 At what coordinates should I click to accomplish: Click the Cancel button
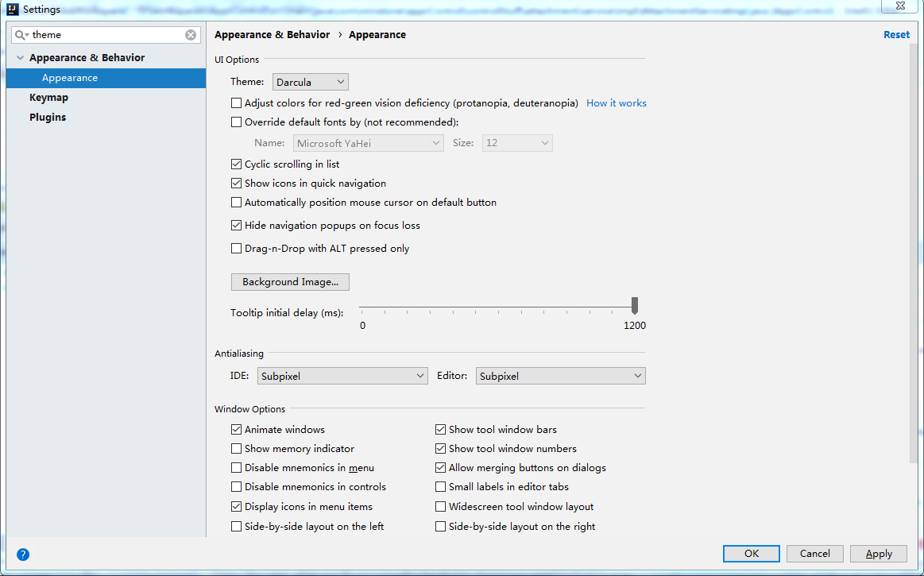(x=815, y=554)
